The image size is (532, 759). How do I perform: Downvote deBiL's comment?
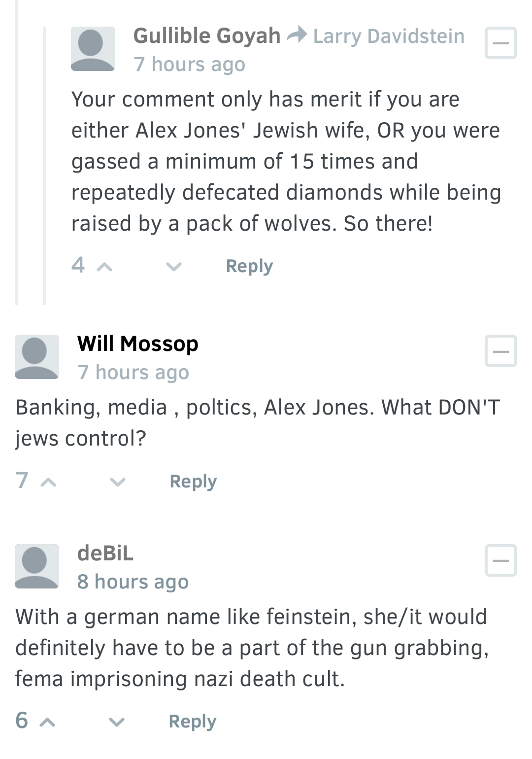(x=117, y=722)
